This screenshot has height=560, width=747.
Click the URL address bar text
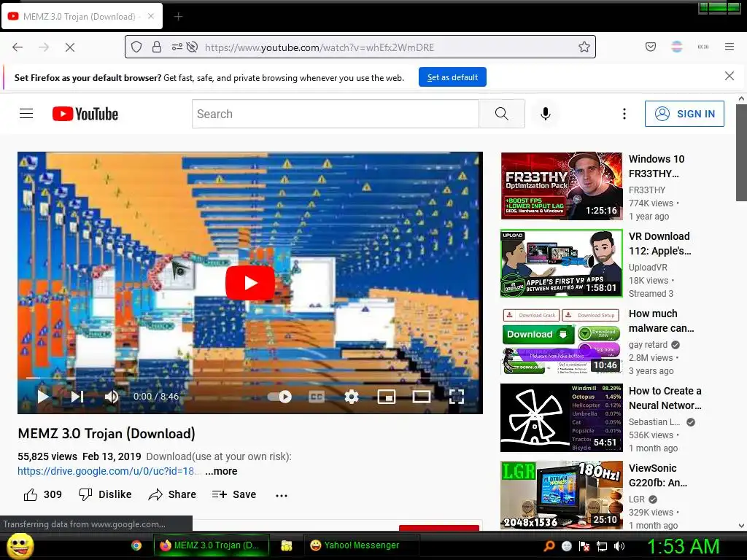[x=320, y=47]
